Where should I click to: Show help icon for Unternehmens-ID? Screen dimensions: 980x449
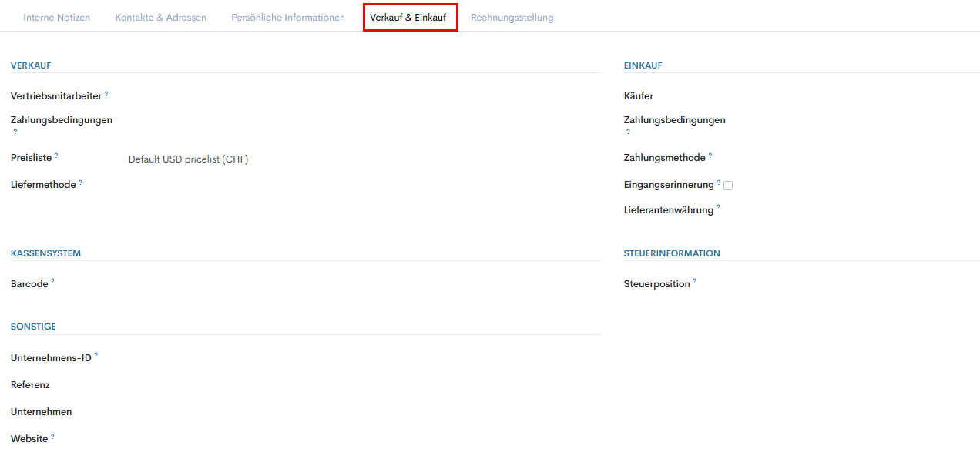pos(96,356)
